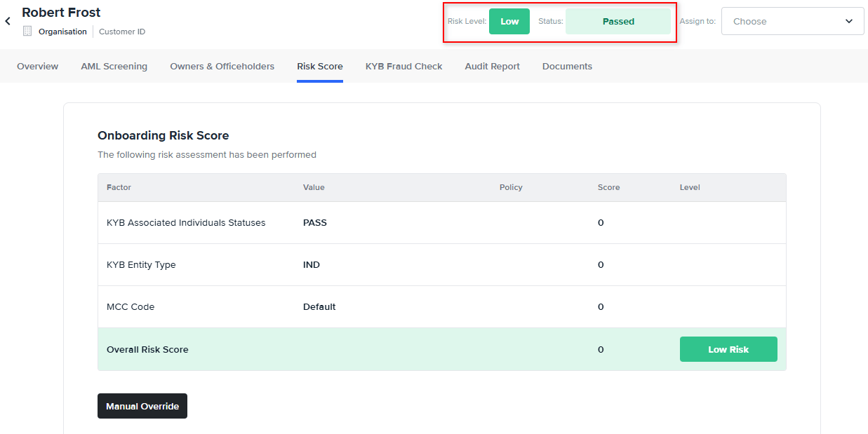Open the KYB Fraud Check tab
868x434 pixels.
(403, 67)
